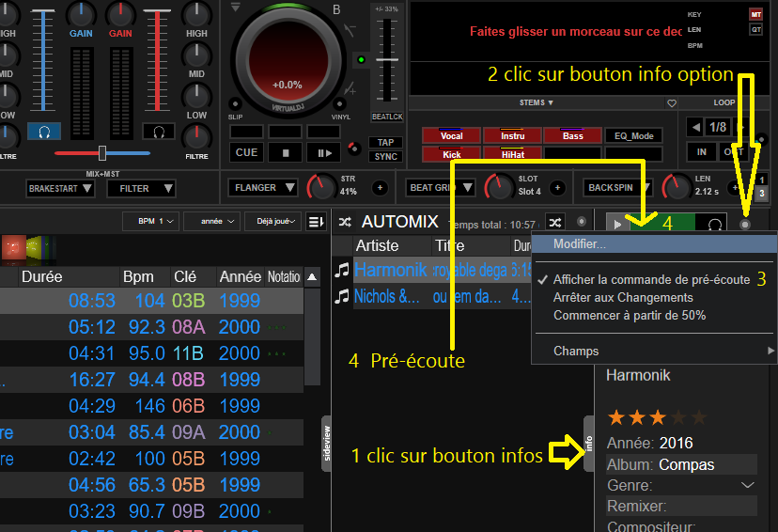Toggle the blue headphone cue button
The width and height of the screenshot is (778, 532).
(44, 132)
